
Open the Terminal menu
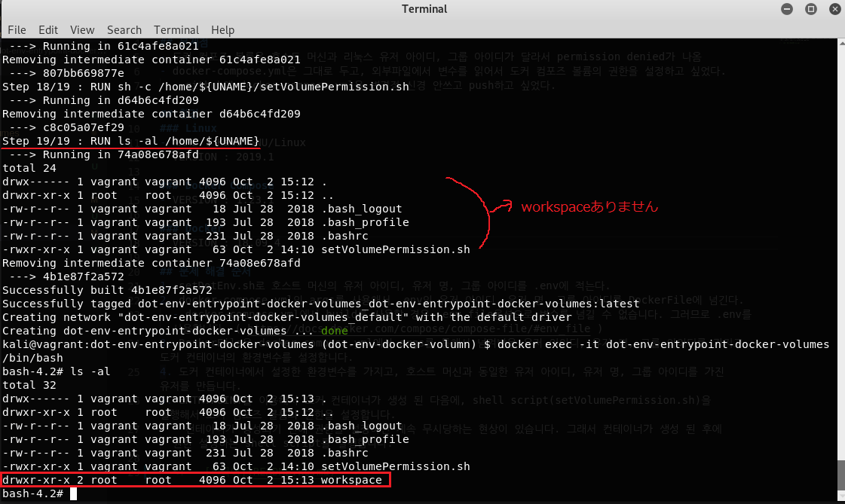click(176, 29)
